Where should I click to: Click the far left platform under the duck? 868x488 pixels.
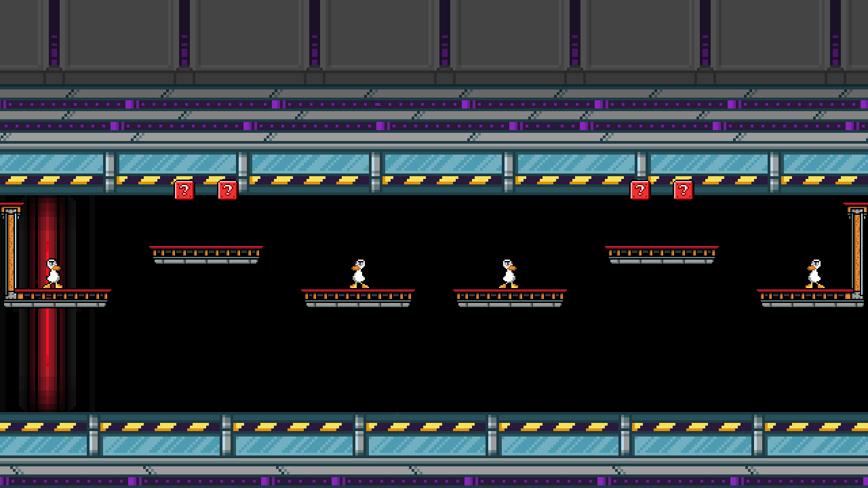click(x=56, y=298)
